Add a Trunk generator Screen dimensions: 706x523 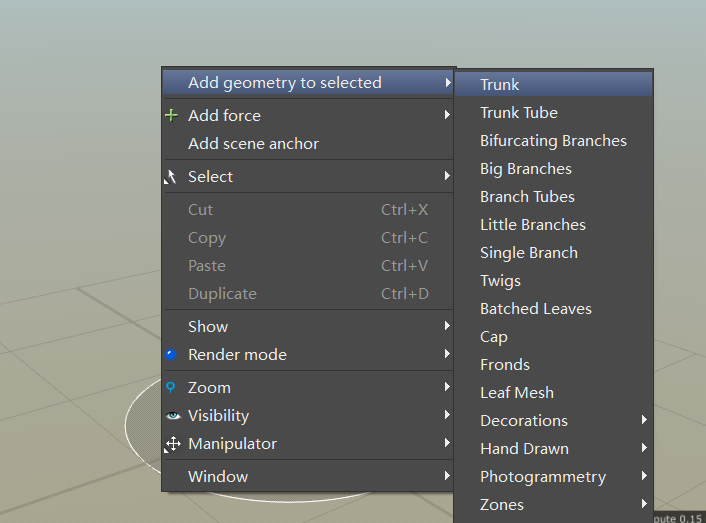pos(553,84)
